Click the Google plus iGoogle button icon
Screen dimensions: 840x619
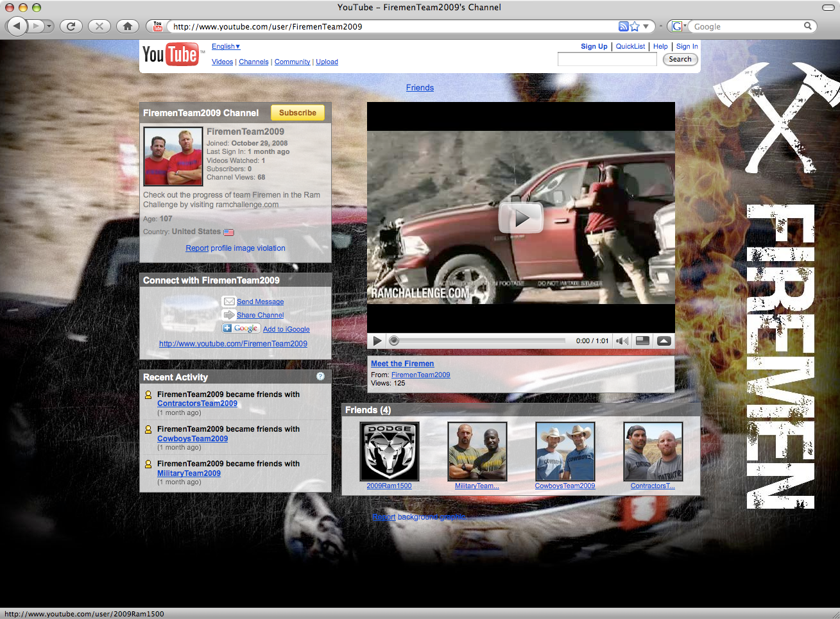pyautogui.click(x=241, y=328)
